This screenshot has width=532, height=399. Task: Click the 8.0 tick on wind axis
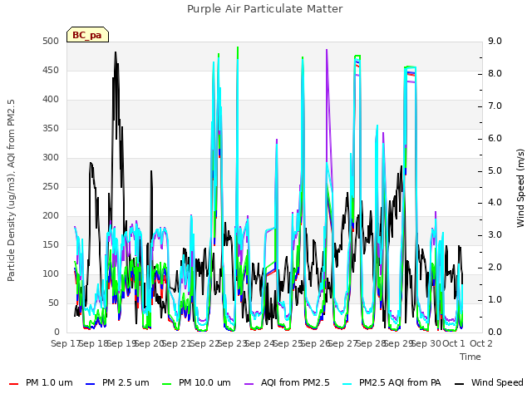(495, 74)
